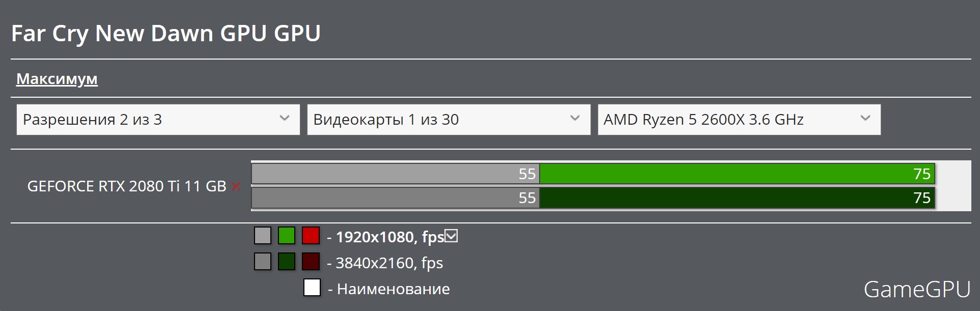Click the white Наименование legend swatch

312,288
